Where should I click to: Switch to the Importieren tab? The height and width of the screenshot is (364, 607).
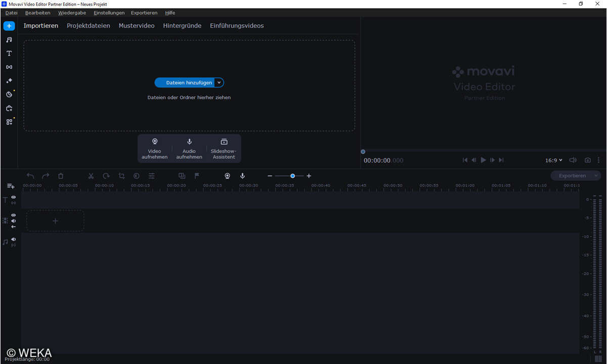tap(41, 26)
